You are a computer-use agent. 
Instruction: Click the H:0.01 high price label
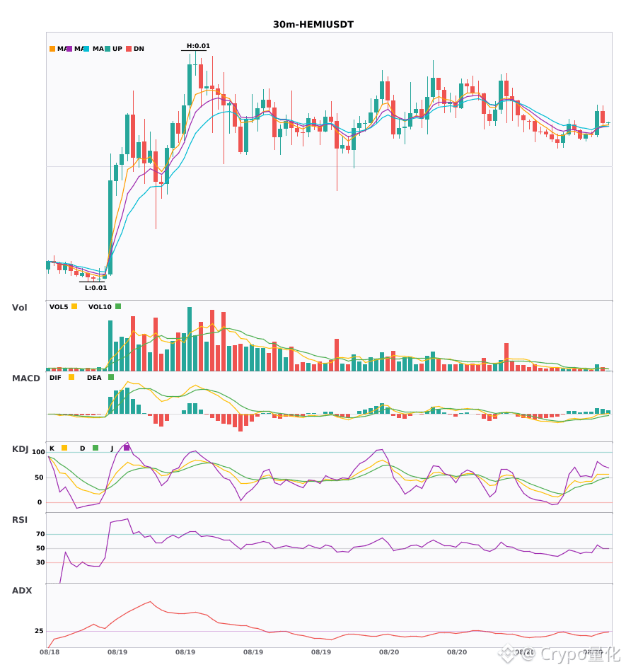(198, 46)
